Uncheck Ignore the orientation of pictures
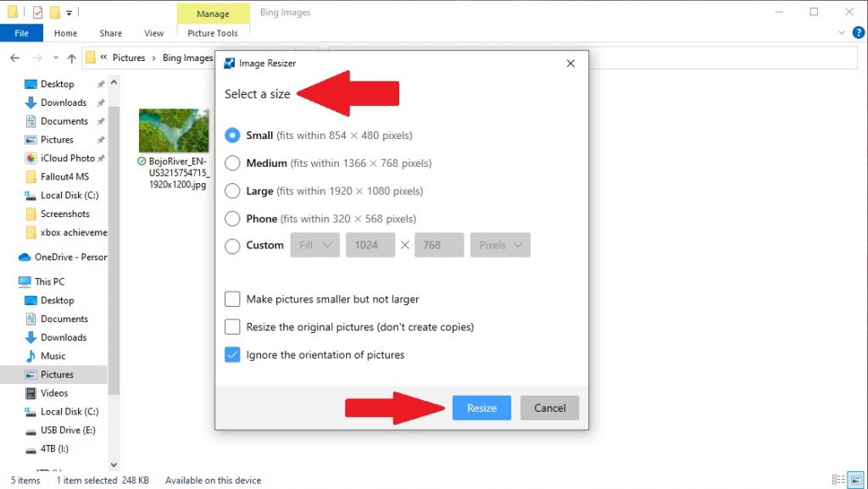 pyautogui.click(x=232, y=354)
